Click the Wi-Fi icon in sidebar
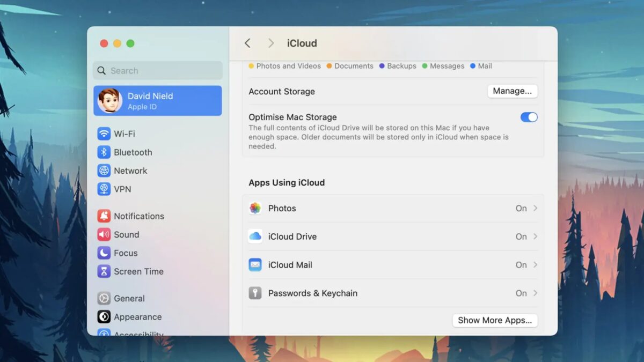 pos(104,134)
